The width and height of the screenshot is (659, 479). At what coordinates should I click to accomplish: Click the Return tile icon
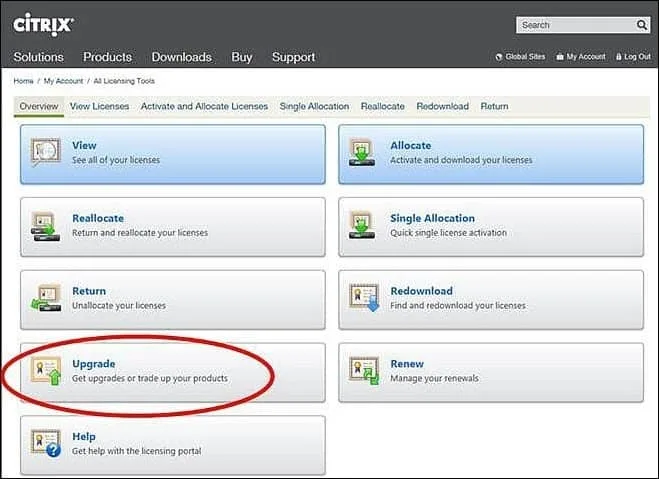point(46,298)
